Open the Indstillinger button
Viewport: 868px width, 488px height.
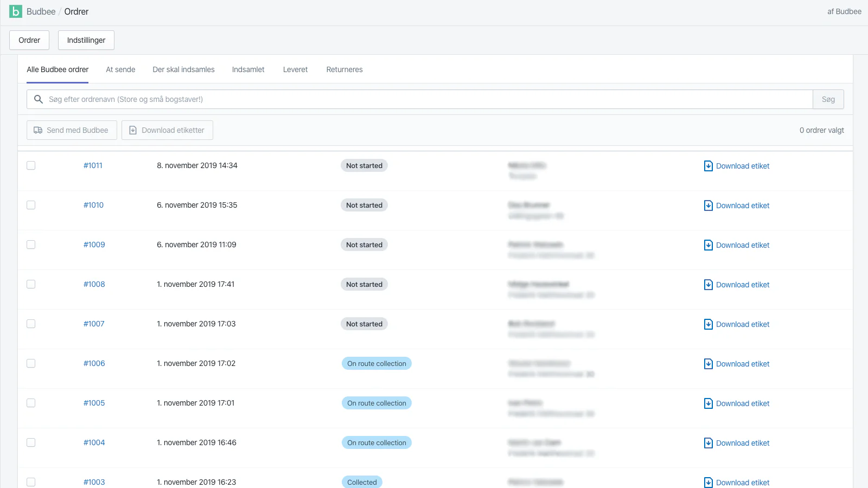(86, 40)
